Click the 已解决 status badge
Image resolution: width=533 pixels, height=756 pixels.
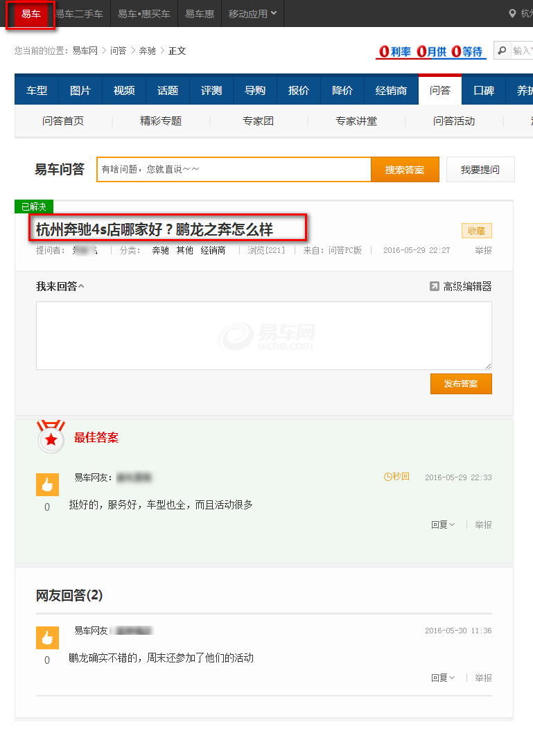(34, 206)
